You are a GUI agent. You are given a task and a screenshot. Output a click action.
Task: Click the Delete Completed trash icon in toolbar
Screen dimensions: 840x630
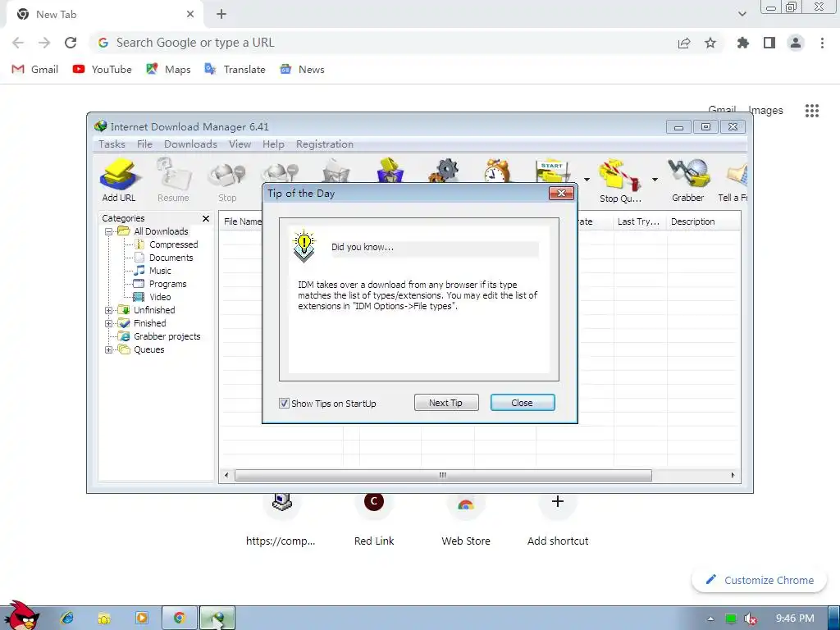pyautogui.click(x=390, y=171)
